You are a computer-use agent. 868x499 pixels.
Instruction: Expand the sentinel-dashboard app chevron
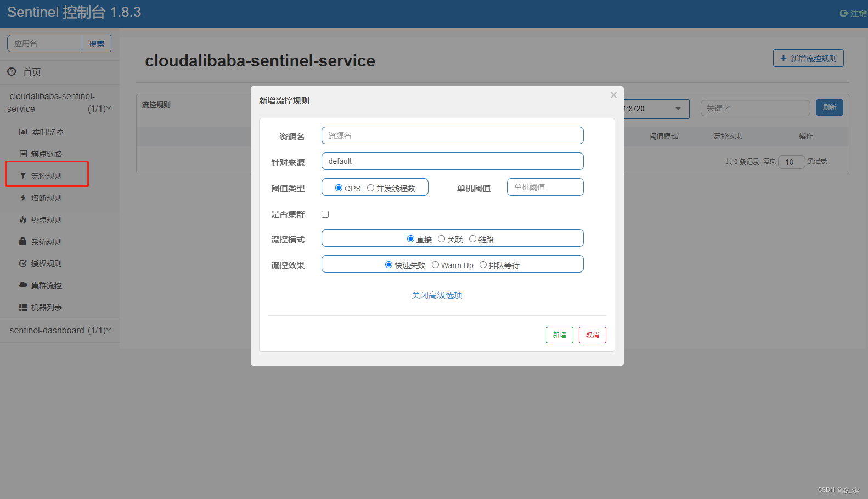pyautogui.click(x=109, y=330)
